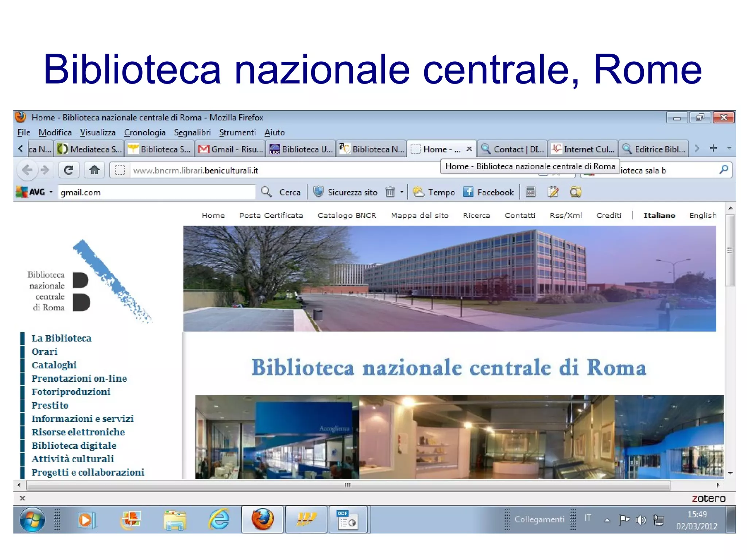Click the horizontal scrollbar thumb
Screen dimensions: 747x560
click(x=348, y=485)
